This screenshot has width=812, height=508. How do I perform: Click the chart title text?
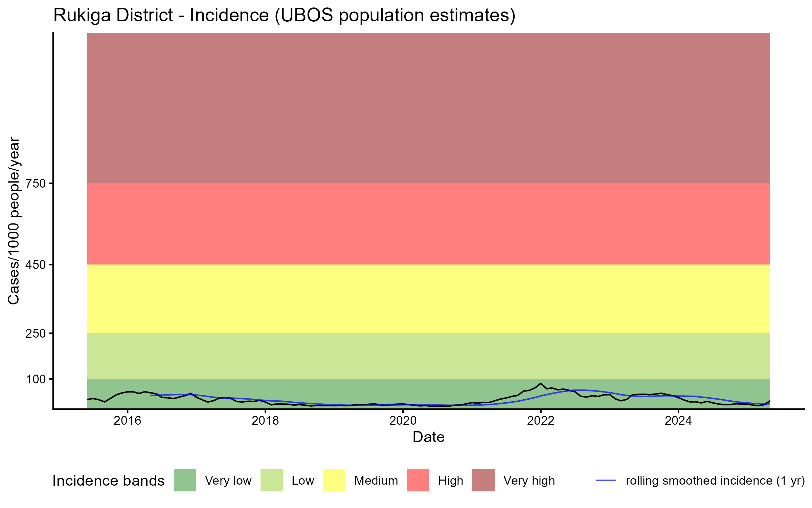(x=284, y=16)
